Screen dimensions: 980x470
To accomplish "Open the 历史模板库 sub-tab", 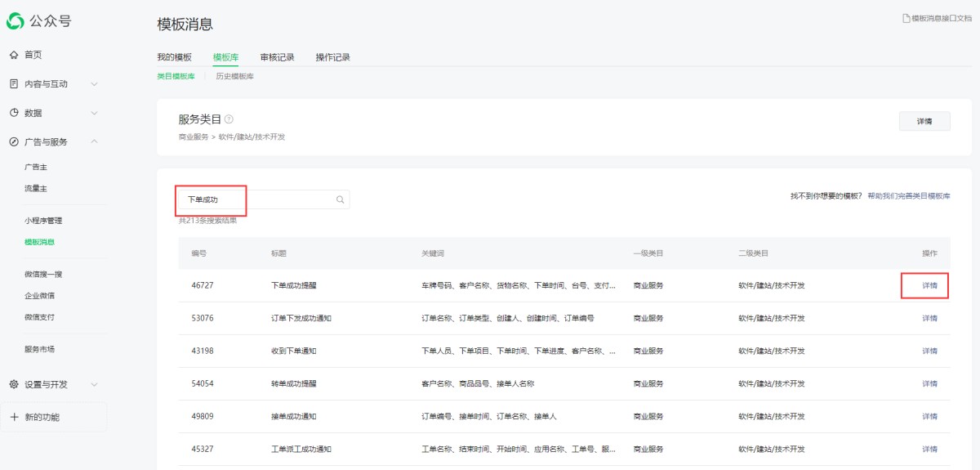I will point(234,76).
